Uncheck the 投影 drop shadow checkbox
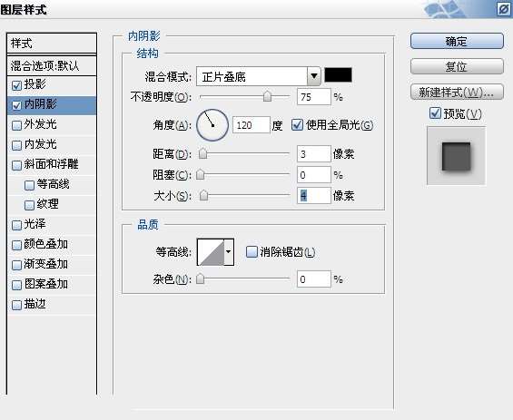513x420 pixels. [16, 85]
